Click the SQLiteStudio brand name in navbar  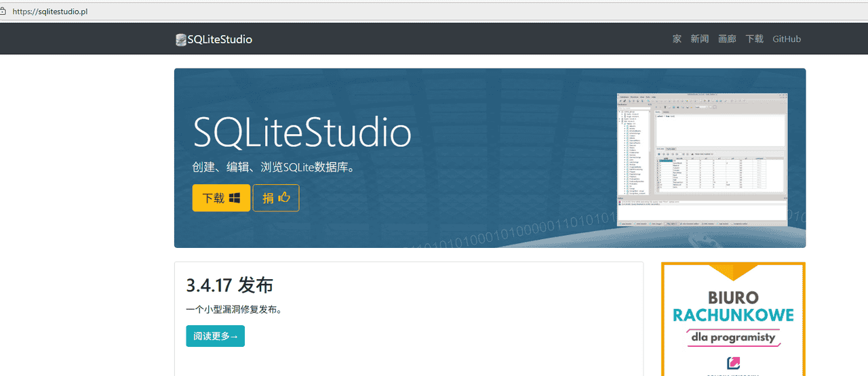[x=220, y=40]
